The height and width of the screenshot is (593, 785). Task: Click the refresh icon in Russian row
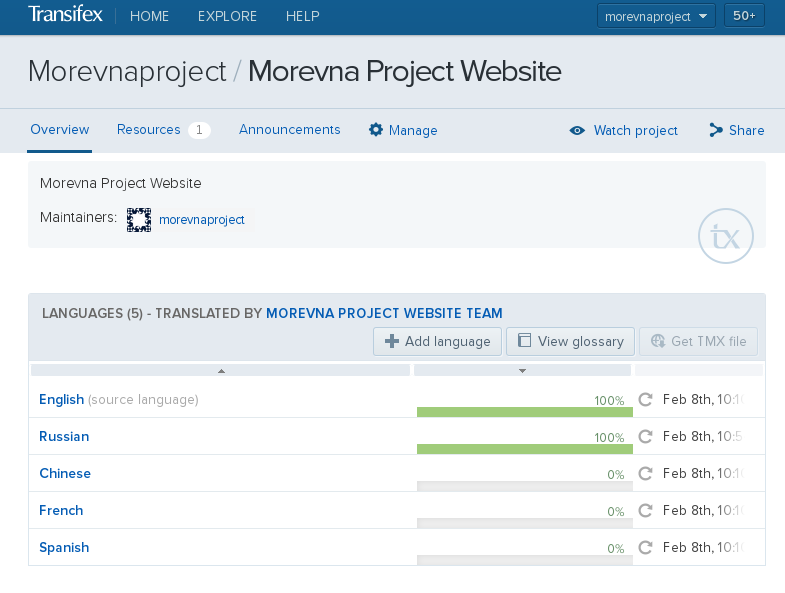click(645, 437)
